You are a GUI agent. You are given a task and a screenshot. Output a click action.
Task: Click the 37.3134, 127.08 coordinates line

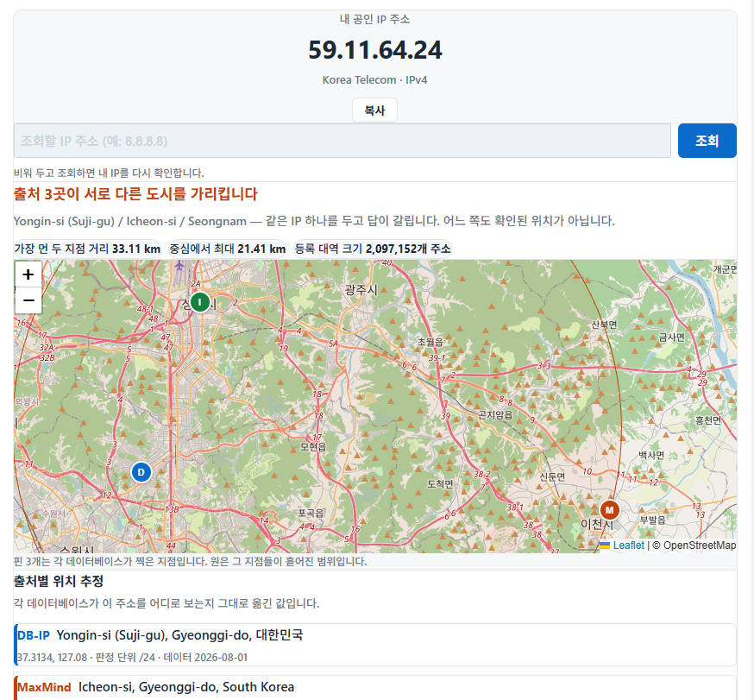[132, 657]
